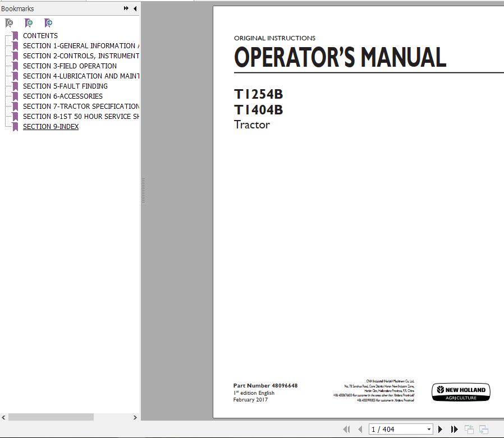Image resolution: width=504 pixels, height=438 pixels.
Task: Click left arrow of bookmarks horizontal scrollbar
Action: click(x=3, y=417)
